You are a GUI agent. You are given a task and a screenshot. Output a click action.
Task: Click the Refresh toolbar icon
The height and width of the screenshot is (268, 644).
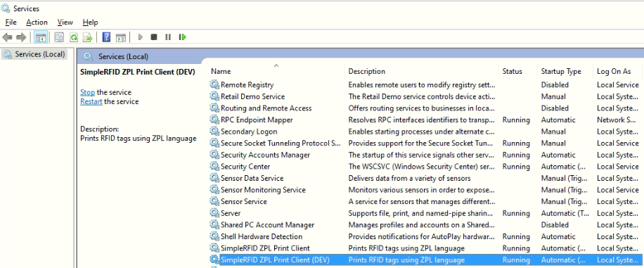coord(74,37)
